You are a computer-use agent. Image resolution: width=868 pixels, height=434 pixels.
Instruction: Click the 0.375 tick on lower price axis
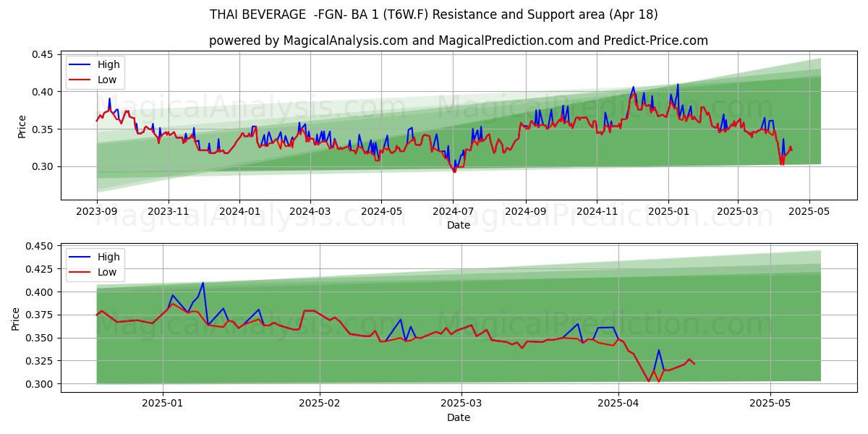point(40,315)
